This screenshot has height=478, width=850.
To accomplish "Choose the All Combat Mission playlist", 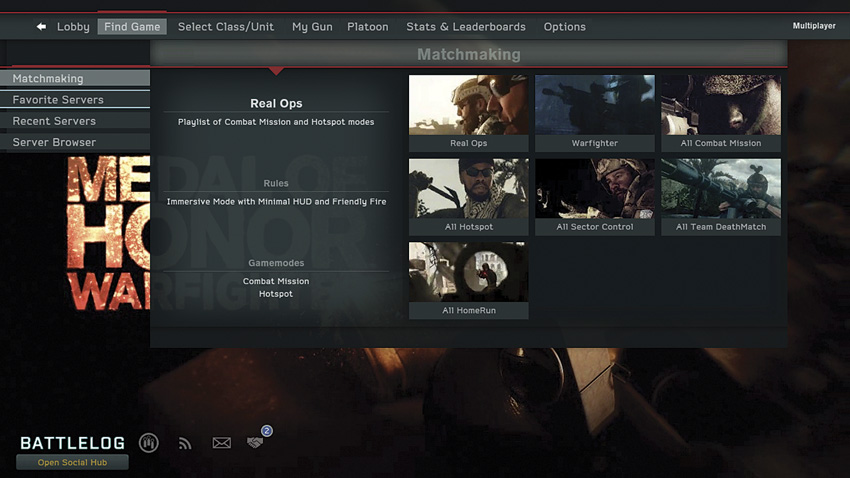I will click(x=721, y=113).
